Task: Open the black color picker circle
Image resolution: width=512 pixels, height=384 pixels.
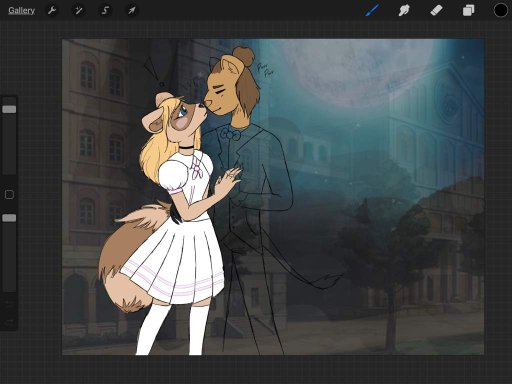Action: coord(500,10)
